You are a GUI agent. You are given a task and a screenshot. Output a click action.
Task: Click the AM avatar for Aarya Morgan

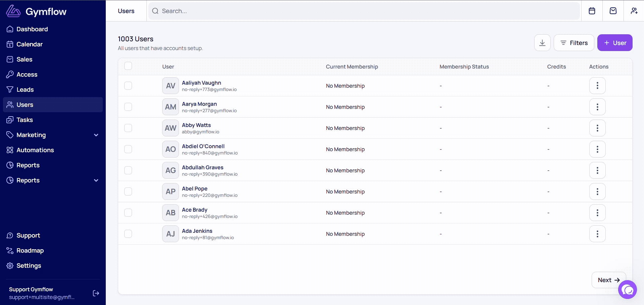pyautogui.click(x=171, y=107)
